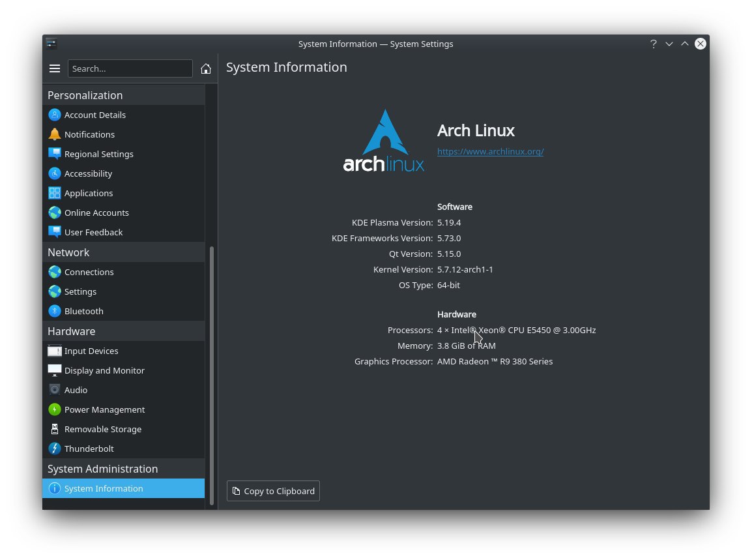This screenshot has width=752, height=560.
Task: Open the archlinux.org link
Action: click(x=490, y=152)
